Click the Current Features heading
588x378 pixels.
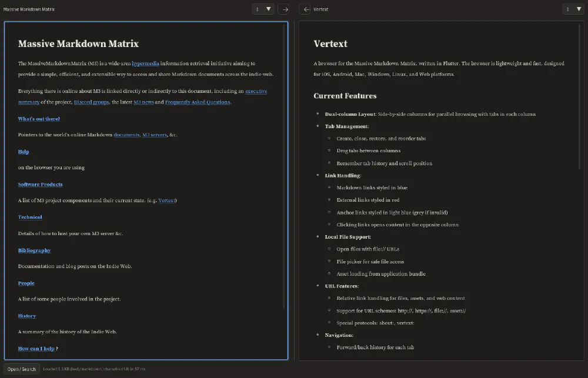coord(345,96)
